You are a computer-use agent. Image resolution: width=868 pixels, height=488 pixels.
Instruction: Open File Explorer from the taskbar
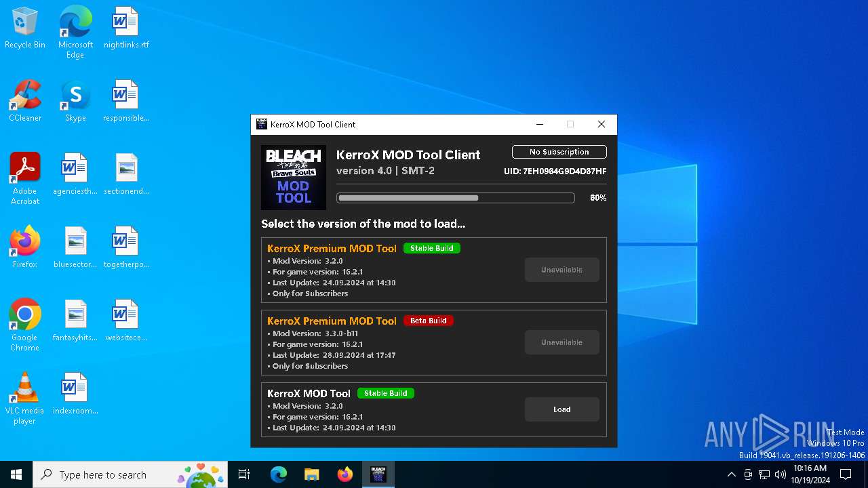tap(311, 474)
